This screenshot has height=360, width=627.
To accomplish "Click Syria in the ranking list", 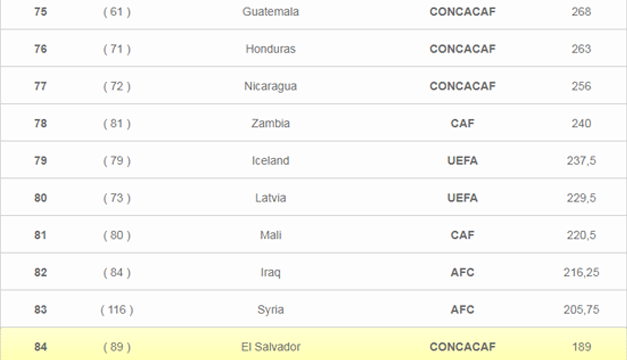I will click(x=270, y=310).
